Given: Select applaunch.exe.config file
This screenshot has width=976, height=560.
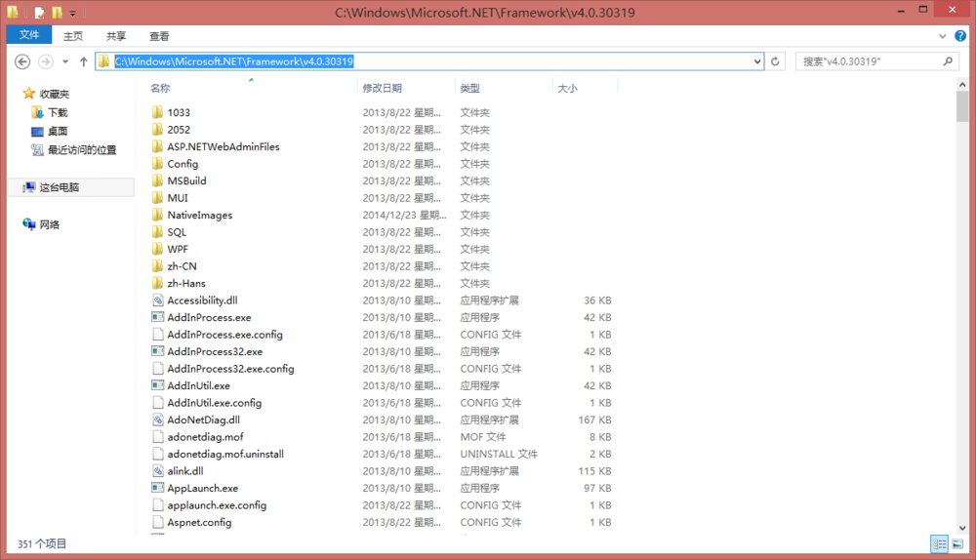Looking at the screenshot, I should (x=217, y=505).
